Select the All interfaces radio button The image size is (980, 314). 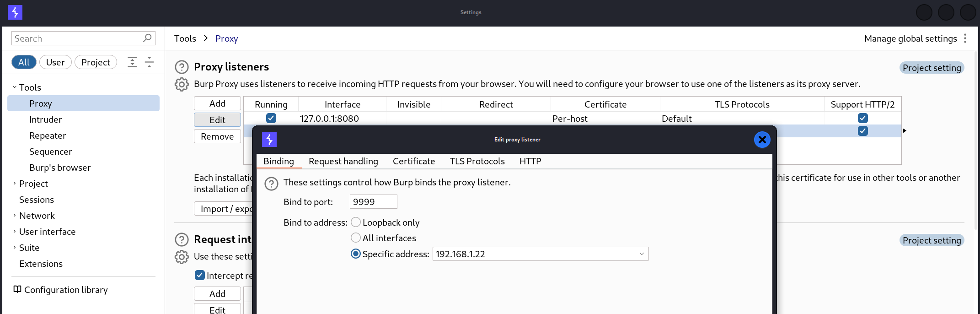point(356,238)
